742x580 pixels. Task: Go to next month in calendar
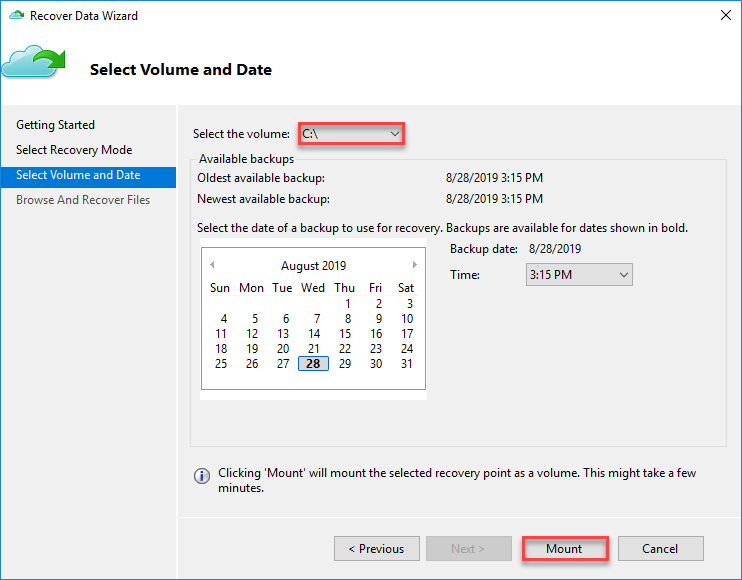pyautogui.click(x=415, y=265)
